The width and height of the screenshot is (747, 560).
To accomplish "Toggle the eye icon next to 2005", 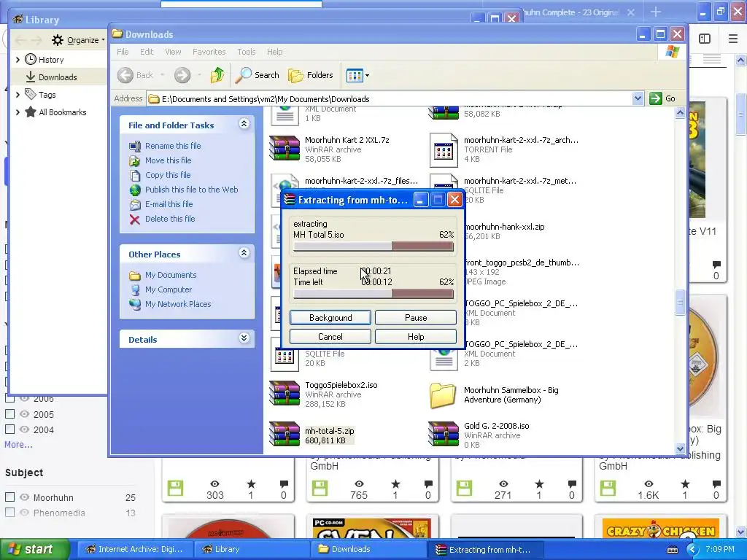I will (24, 414).
